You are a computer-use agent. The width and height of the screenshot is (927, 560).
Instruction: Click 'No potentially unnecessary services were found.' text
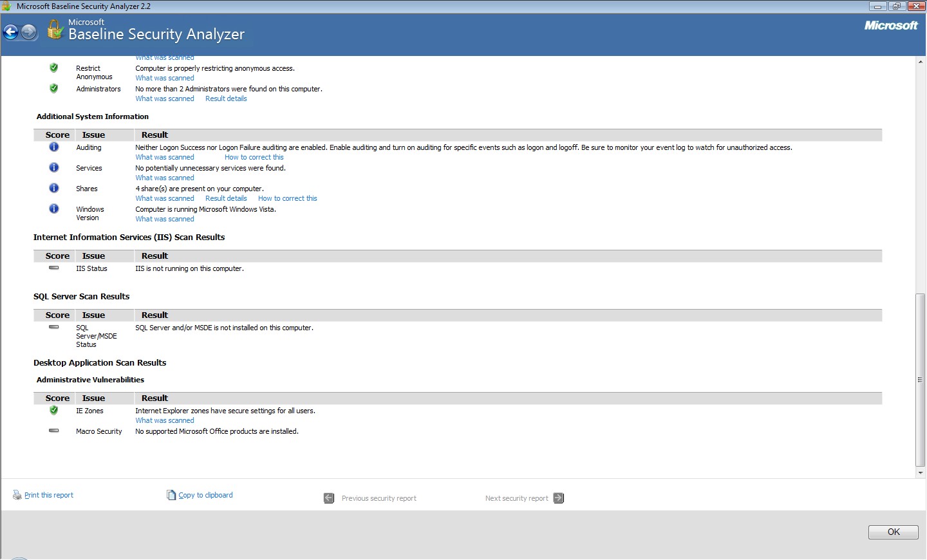tap(211, 168)
